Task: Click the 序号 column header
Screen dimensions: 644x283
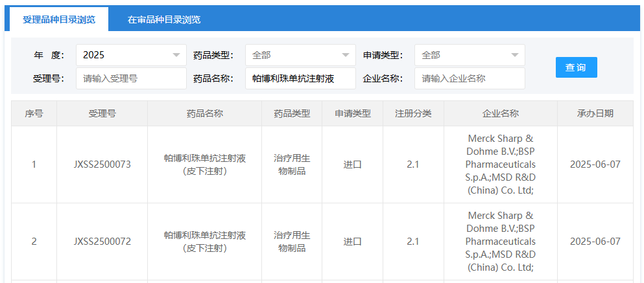Action: tap(34, 113)
